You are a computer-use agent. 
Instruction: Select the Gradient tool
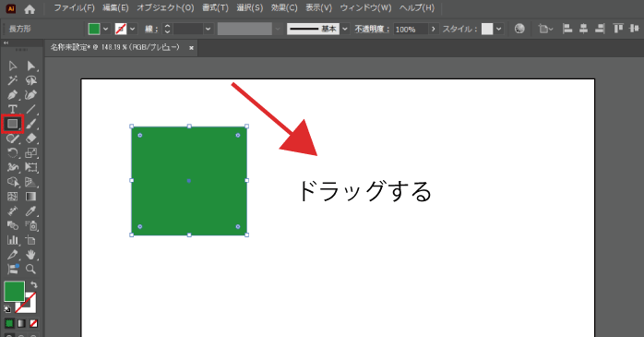(30, 197)
